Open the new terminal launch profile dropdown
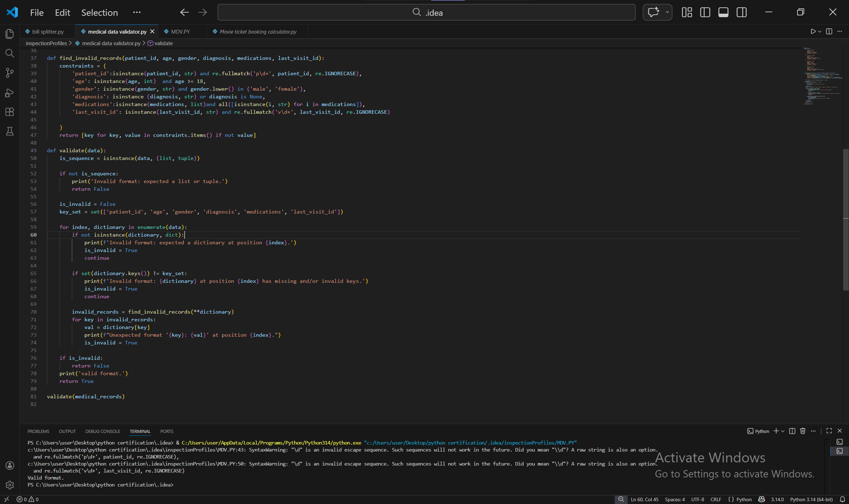The image size is (849, 504). tap(783, 431)
